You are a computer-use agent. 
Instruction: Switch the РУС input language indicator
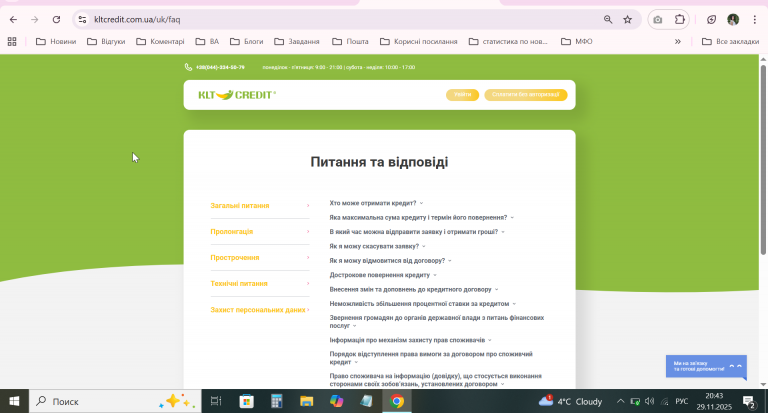(x=682, y=401)
